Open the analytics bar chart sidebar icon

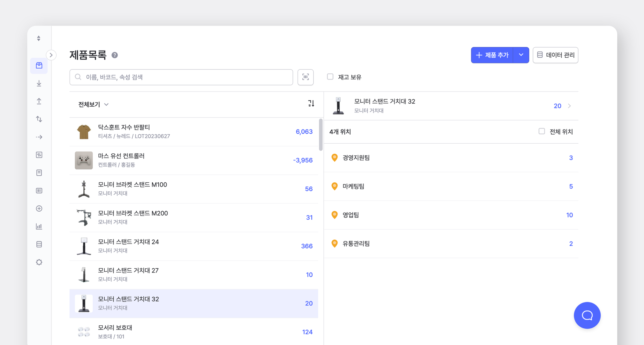tap(39, 226)
